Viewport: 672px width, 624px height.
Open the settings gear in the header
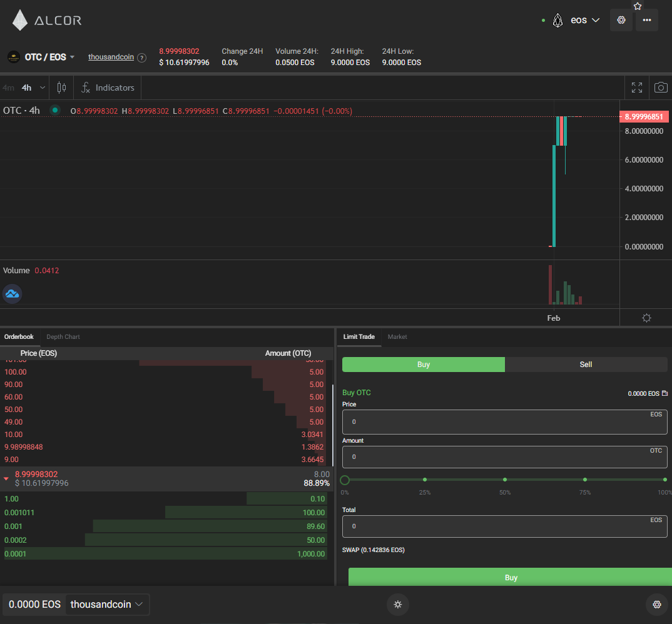tap(621, 20)
